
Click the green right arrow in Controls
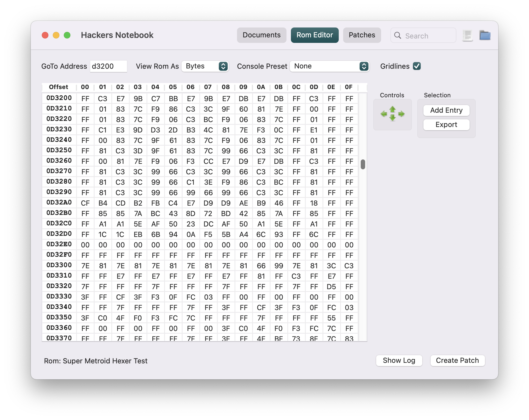tap(401, 114)
